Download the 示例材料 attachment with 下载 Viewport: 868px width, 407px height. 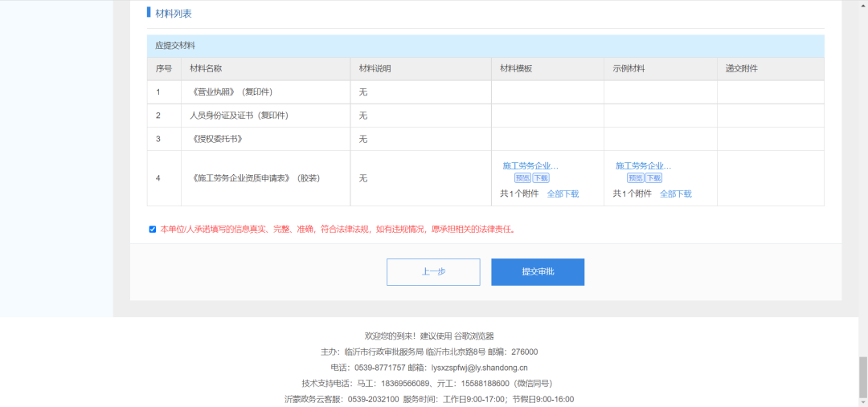pos(653,178)
